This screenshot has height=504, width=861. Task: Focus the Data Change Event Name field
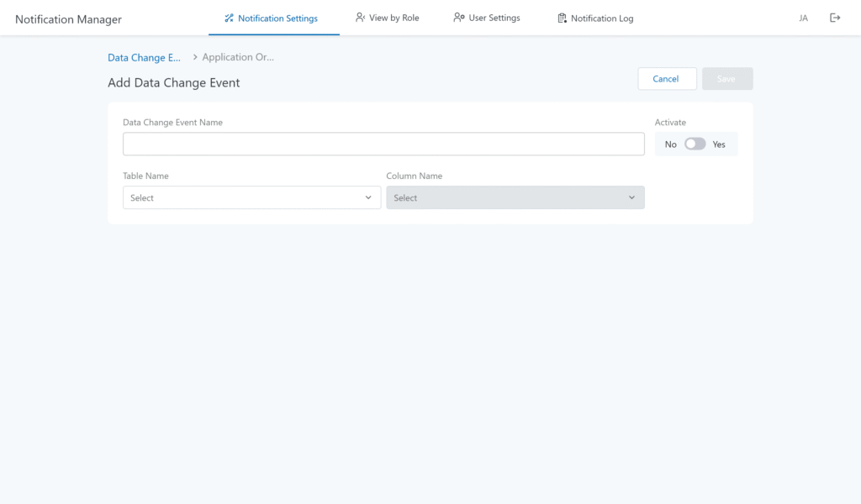(x=383, y=144)
